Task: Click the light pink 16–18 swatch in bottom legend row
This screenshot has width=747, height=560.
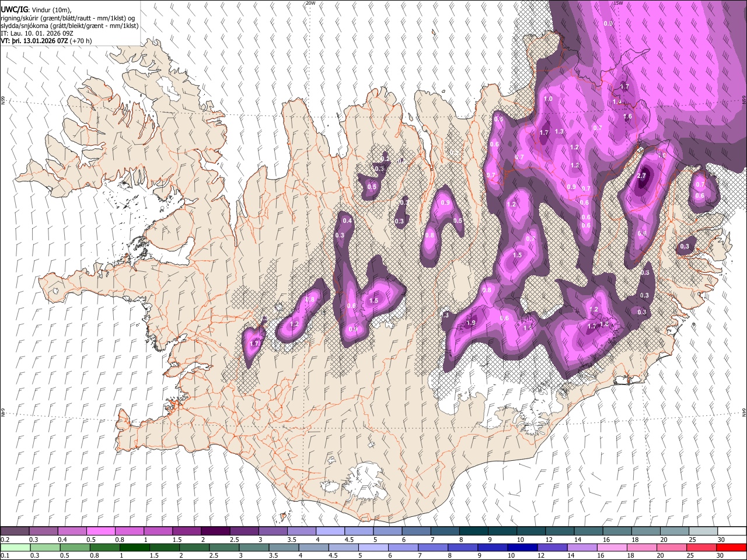Action: pos(612,547)
